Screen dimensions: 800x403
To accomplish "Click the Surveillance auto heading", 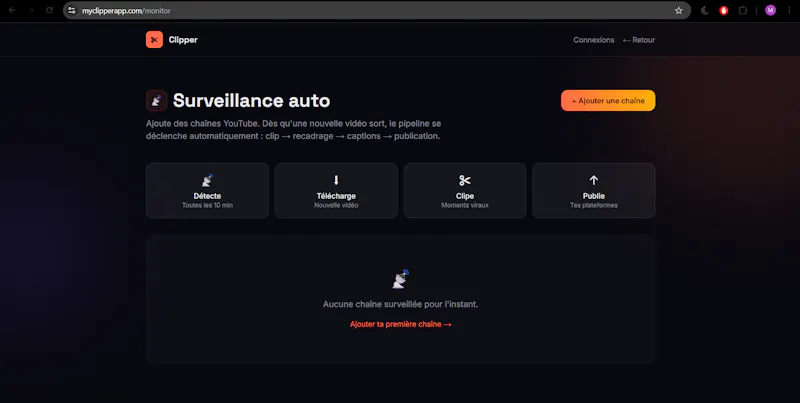I will tap(252, 100).
